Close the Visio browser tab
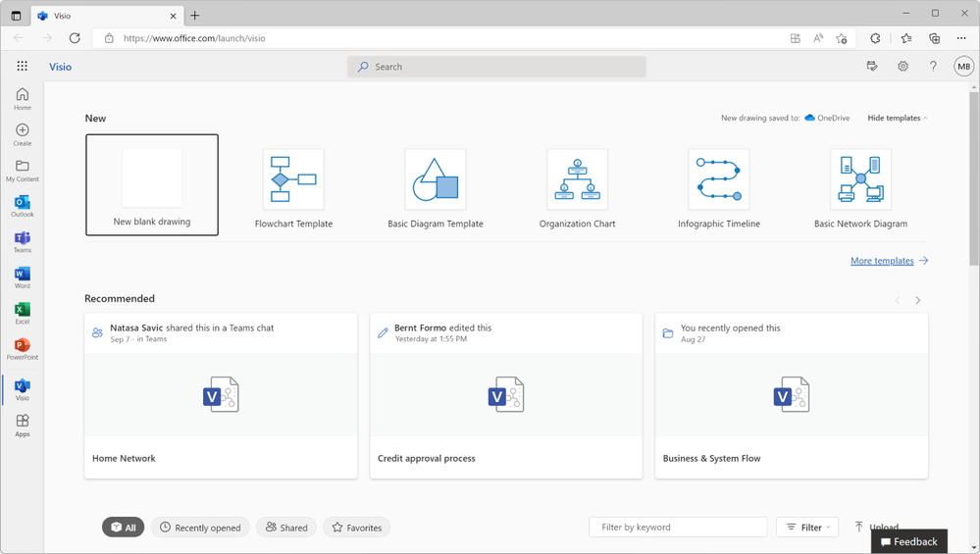Image resolution: width=980 pixels, height=554 pixels. [x=173, y=16]
